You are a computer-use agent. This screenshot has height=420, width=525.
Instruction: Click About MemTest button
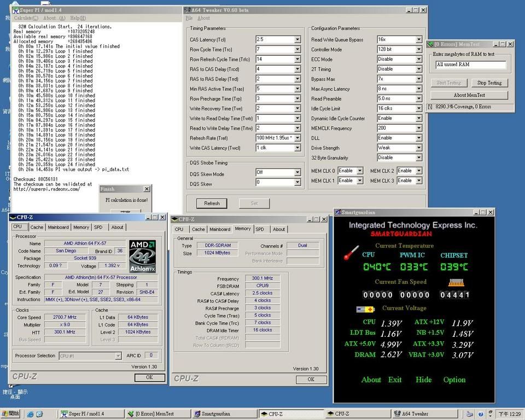coord(469,95)
